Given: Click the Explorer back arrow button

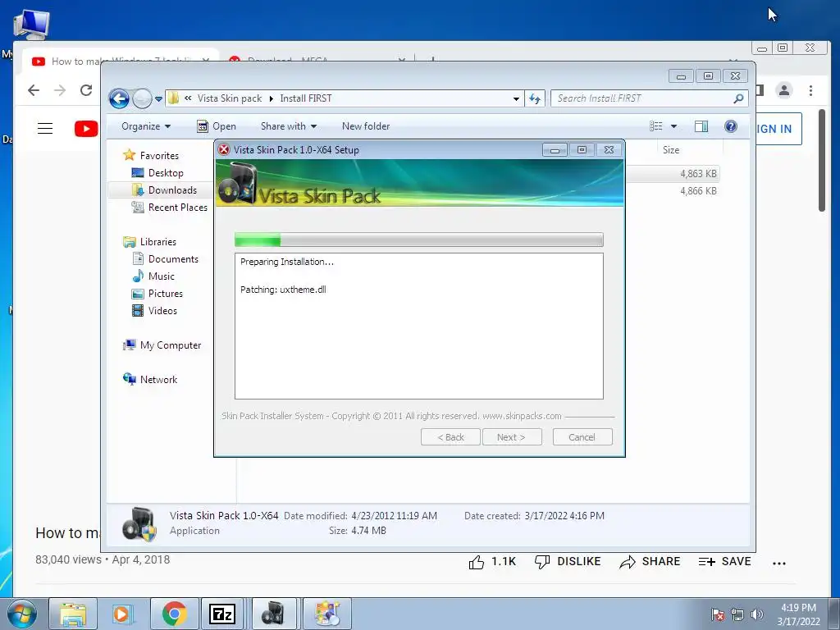Looking at the screenshot, I should pos(119,98).
